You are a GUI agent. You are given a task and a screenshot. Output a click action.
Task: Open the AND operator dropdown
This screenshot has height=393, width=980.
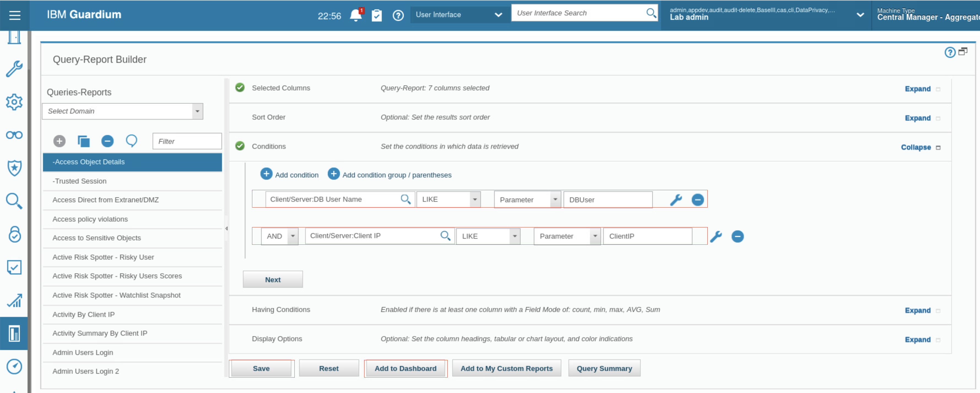(x=293, y=236)
